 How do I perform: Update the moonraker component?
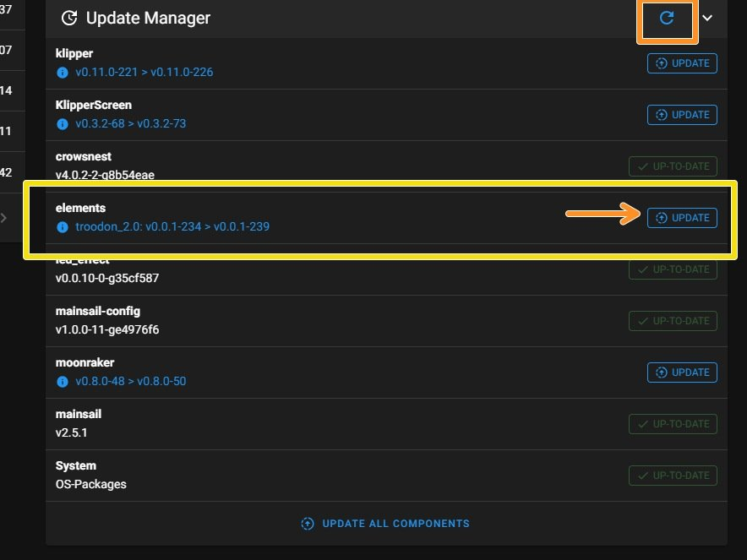pos(682,372)
